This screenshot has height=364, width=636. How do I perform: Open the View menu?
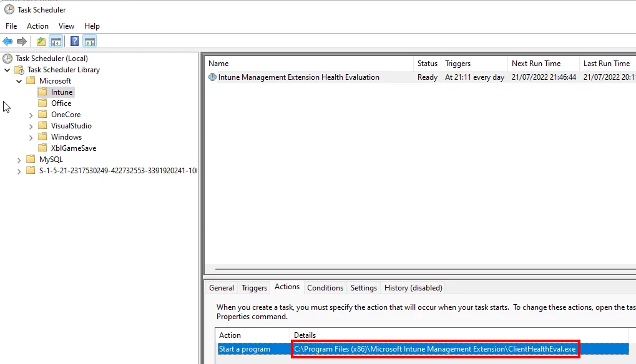[67, 26]
